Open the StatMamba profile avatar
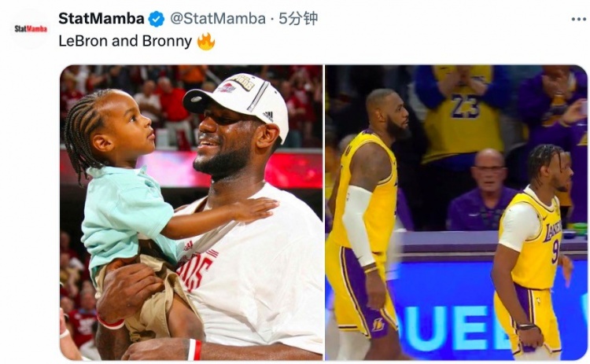The image size is (590, 364). (31, 29)
